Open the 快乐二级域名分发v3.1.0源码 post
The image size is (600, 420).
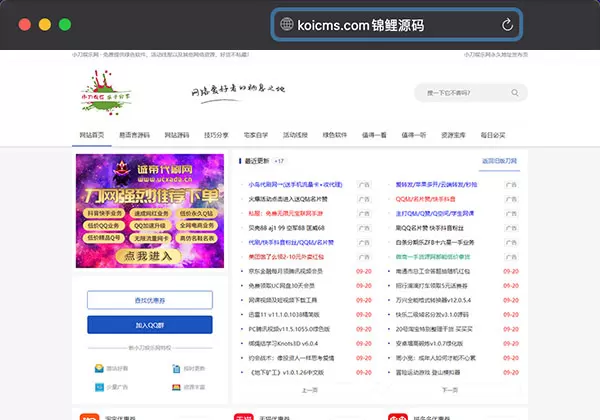click(x=432, y=314)
